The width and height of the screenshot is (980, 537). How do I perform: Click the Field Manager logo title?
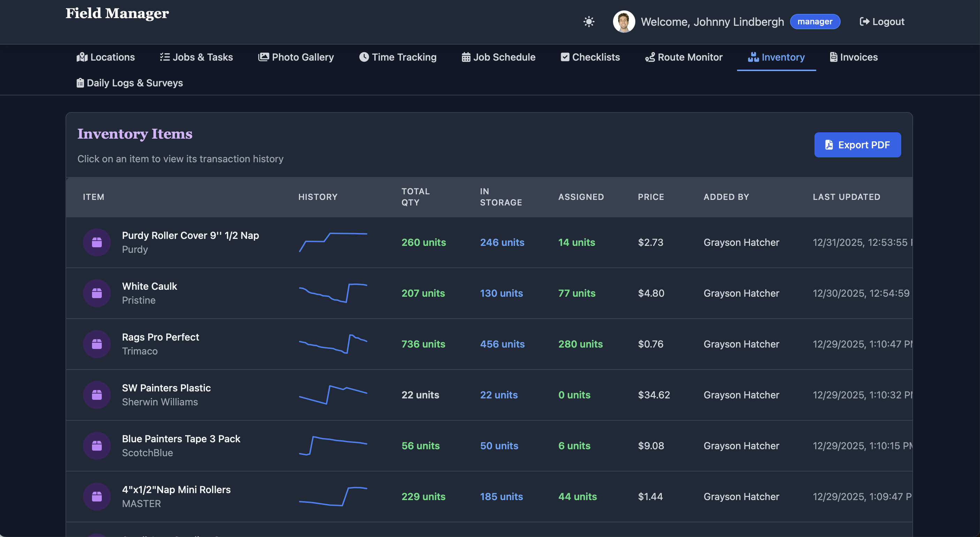(x=117, y=13)
